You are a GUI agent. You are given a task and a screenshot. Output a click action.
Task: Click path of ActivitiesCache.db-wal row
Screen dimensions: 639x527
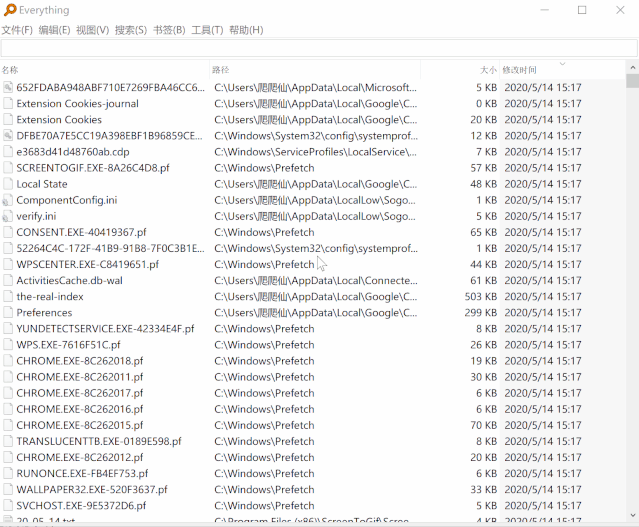coord(315,280)
